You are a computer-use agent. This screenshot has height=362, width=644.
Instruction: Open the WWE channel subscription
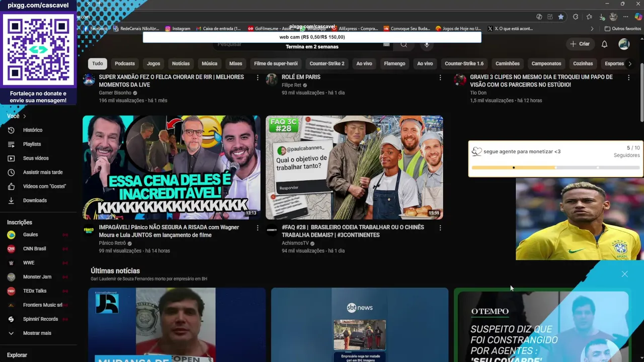tap(29, 263)
